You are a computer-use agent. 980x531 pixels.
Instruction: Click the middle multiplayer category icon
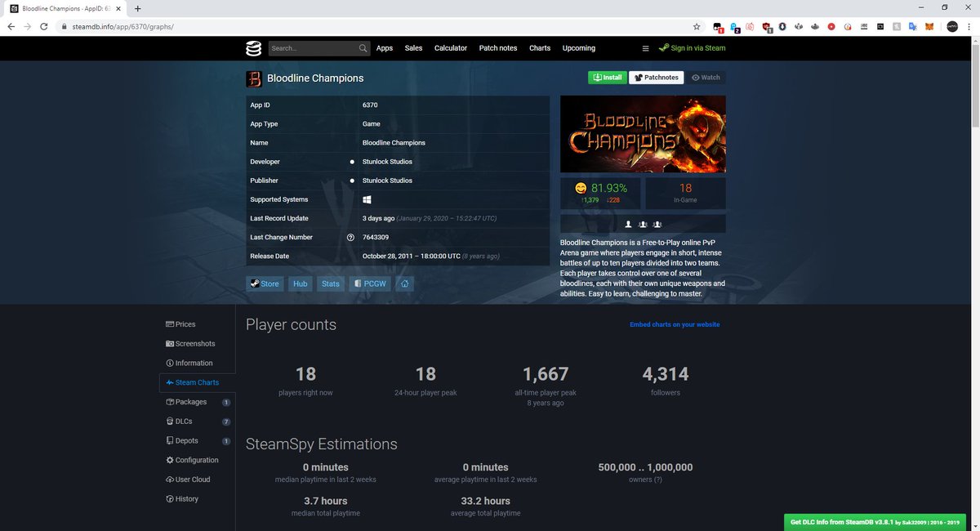[x=643, y=224]
